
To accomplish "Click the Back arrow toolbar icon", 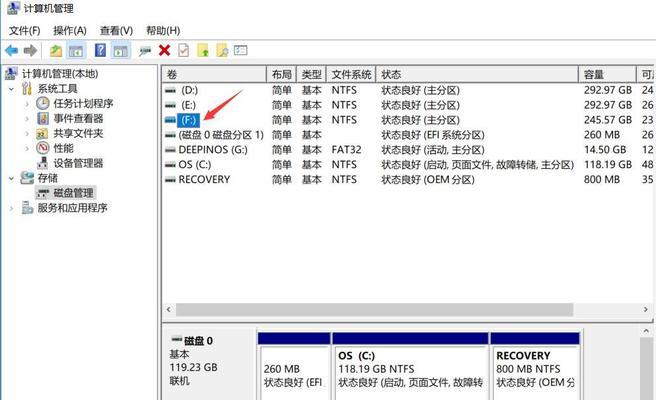I will point(12,51).
